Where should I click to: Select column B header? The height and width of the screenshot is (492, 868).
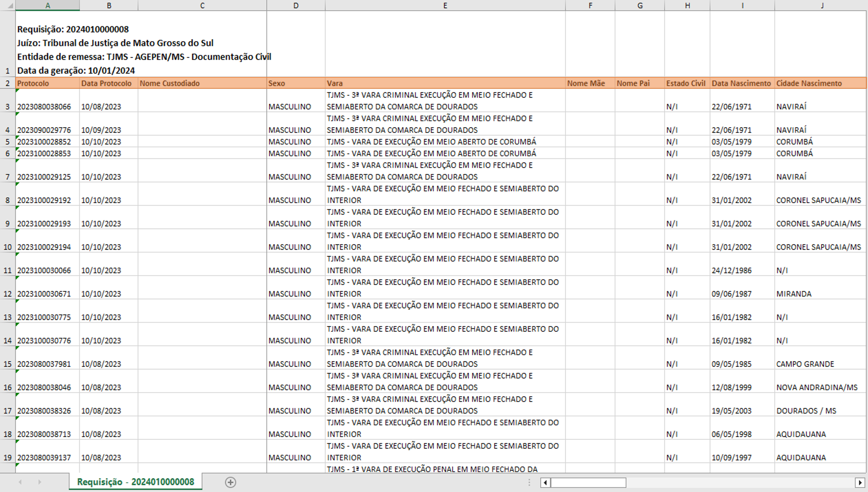[109, 5]
